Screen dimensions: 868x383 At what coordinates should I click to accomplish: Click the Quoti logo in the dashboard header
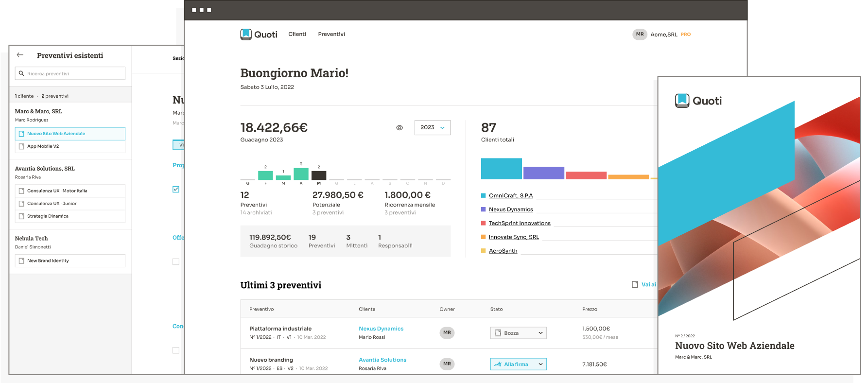(259, 35)
